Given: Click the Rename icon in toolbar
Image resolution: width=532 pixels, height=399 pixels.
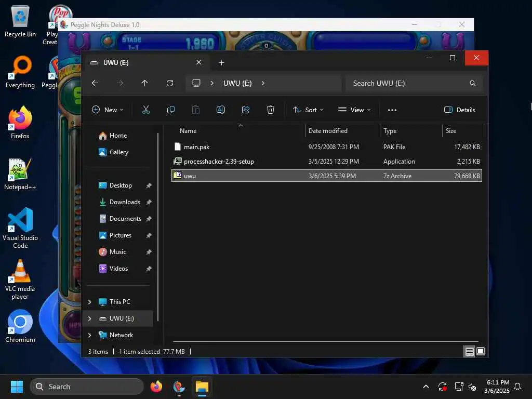Looking at the screenshot, I should pos(220,110).
